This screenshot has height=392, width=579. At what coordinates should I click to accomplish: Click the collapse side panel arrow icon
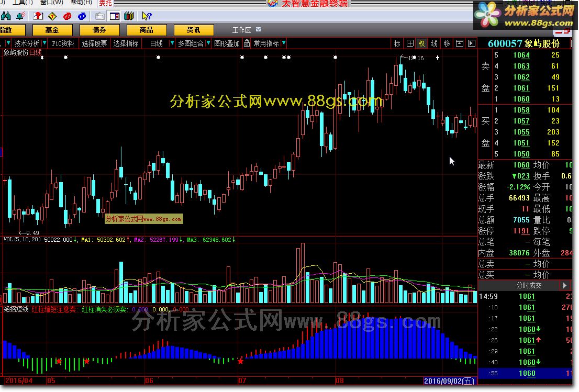472,43
